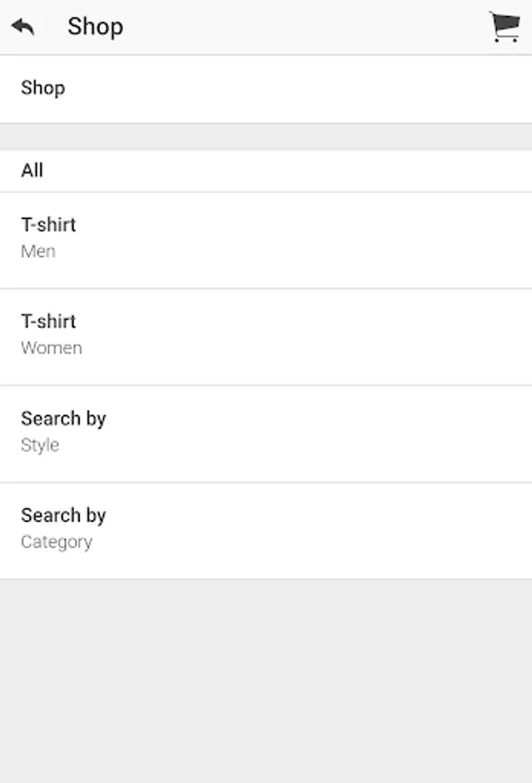Viewport: 532px width, 783px height.
Task: Filter products by Style
Action: [266, 432]
